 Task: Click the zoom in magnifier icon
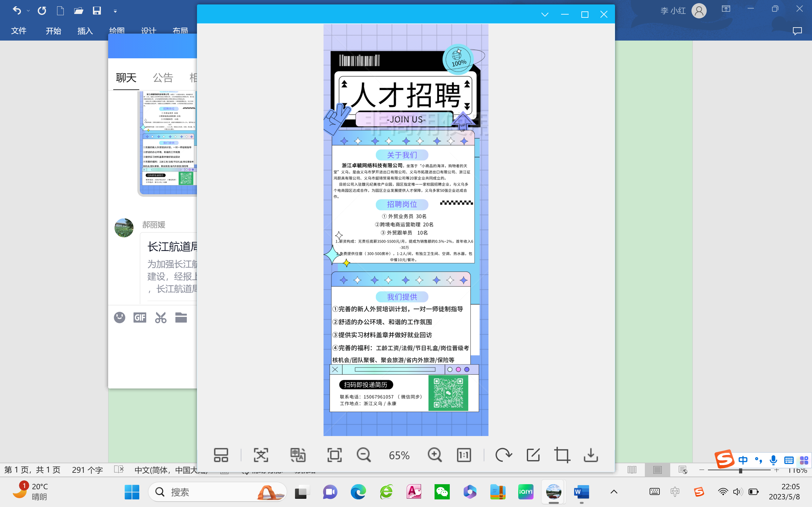tap(435, 455)
